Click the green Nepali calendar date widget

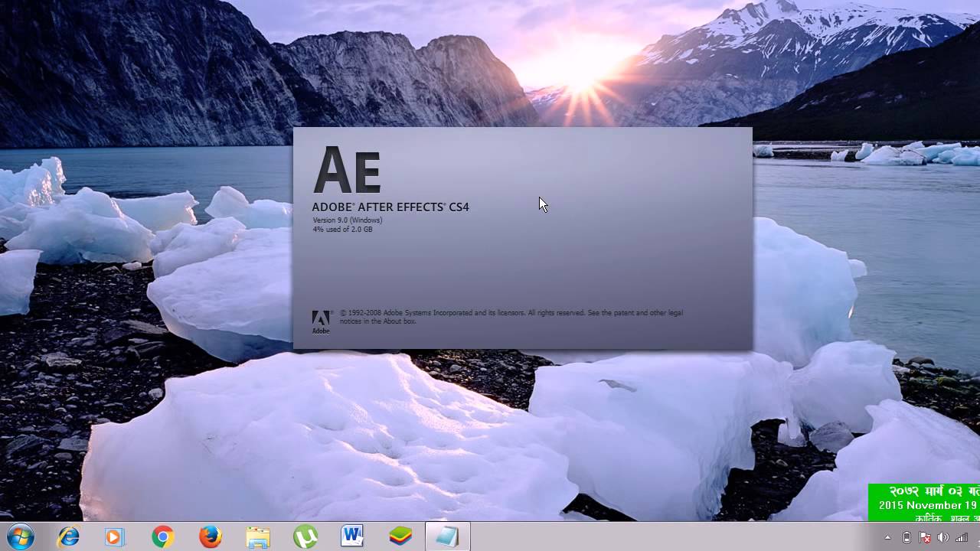click(924, 503)
